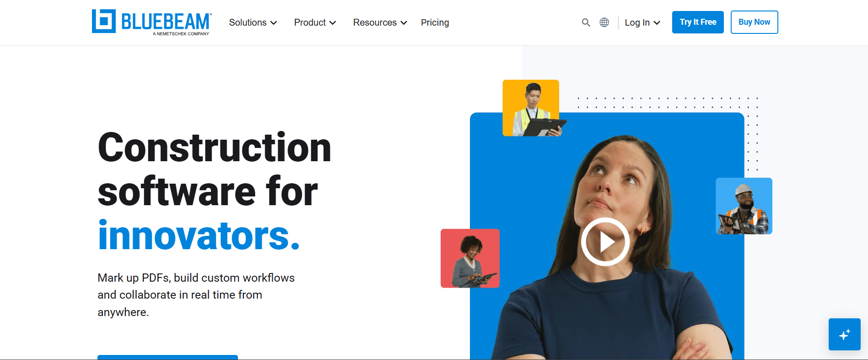Click the Product menu label
Image resolution: width=868 pixels, height=360 pixels.
tap(310, 22)
